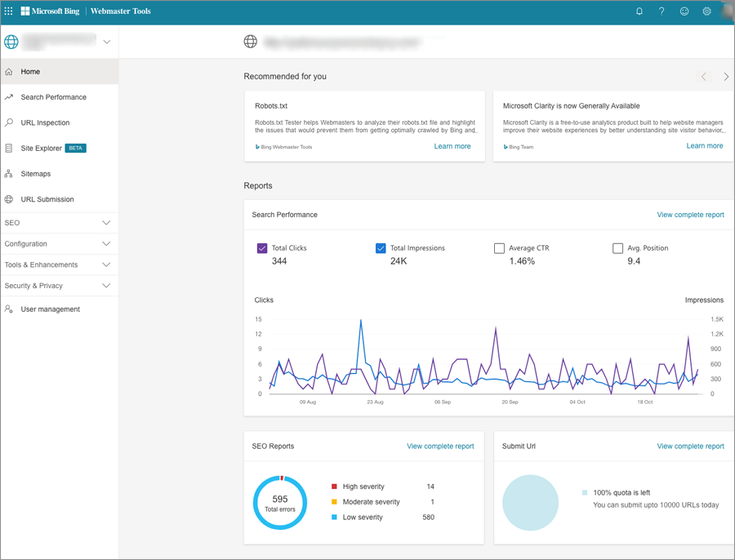This screenshot has width=735, height=560.
Task: Click the Robots.txt card title
Action: [271, 106]
